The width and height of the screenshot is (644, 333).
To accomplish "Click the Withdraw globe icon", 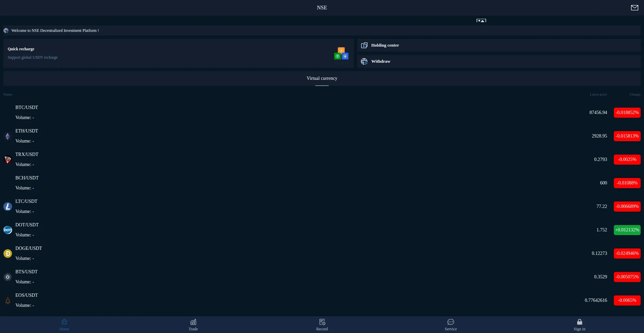I will (x=364, y=61).
